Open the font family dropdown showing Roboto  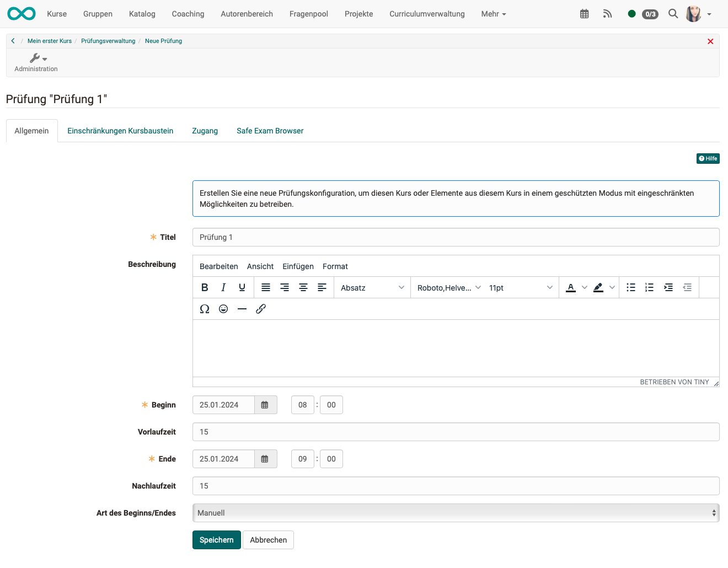coord(448,287)
